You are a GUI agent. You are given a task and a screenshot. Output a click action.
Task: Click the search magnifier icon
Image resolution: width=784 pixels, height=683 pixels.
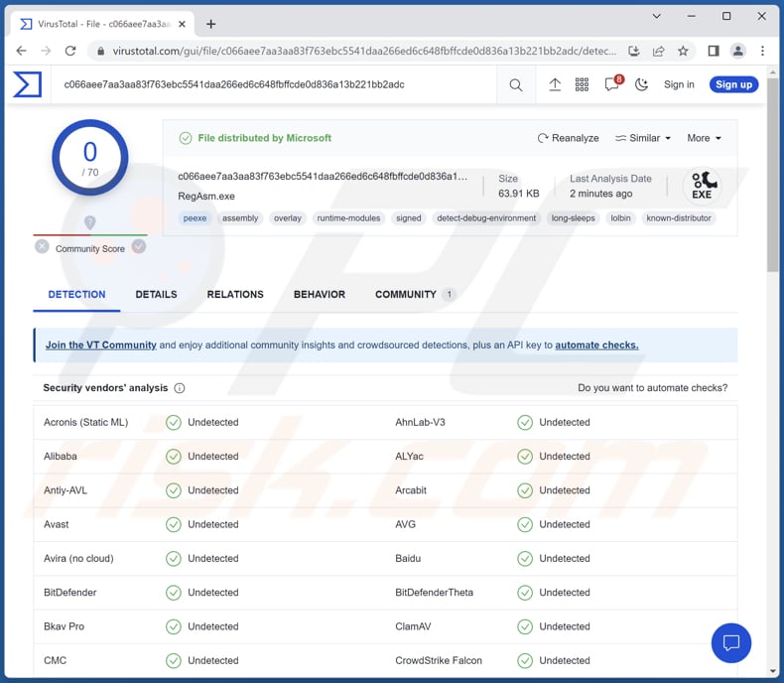515,85
